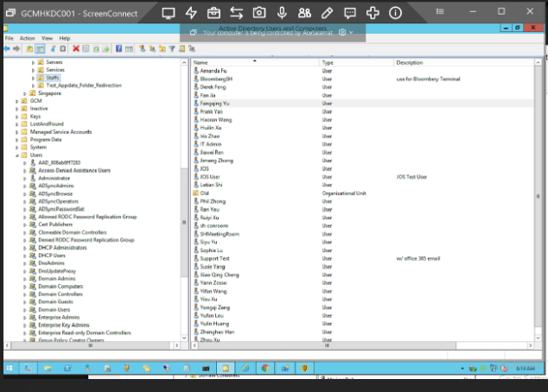This screenshot has height=392, width=548.
Task: Open Internet Explorer from the remote taskbar
Action: (x=245, y=368)
